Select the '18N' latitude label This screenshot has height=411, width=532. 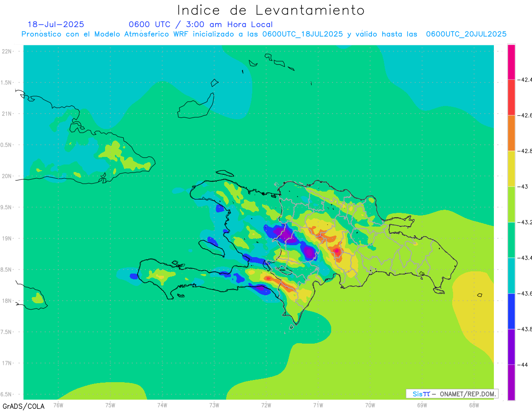(8, 301)
